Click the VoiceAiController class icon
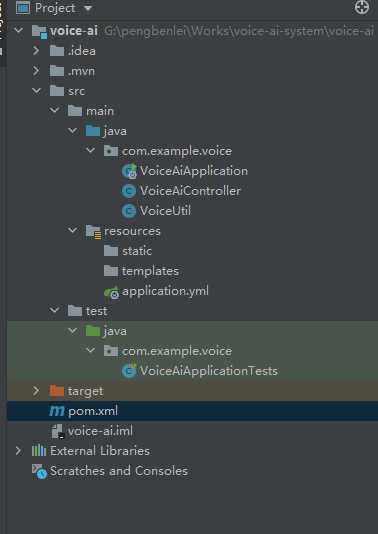 [129, 191]
